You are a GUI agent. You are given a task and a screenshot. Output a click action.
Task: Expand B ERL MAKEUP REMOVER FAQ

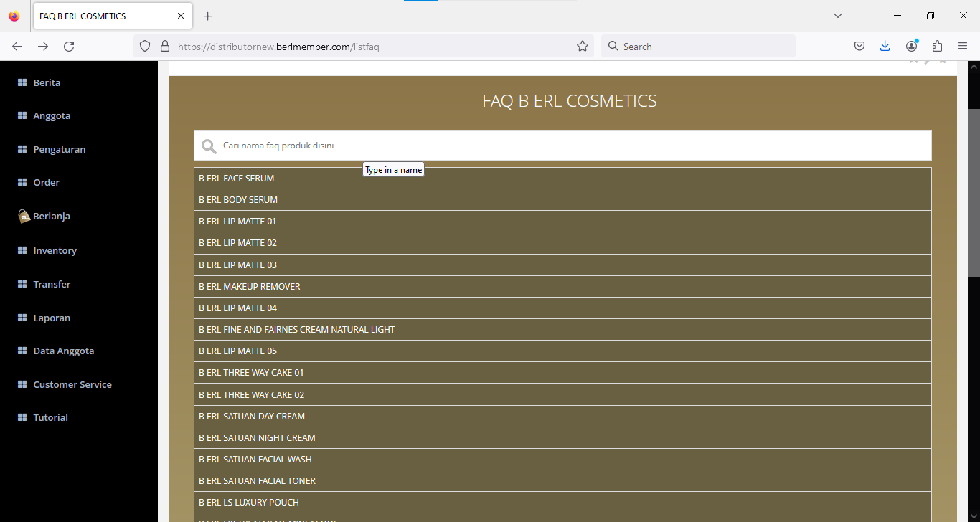click(562, 287)
